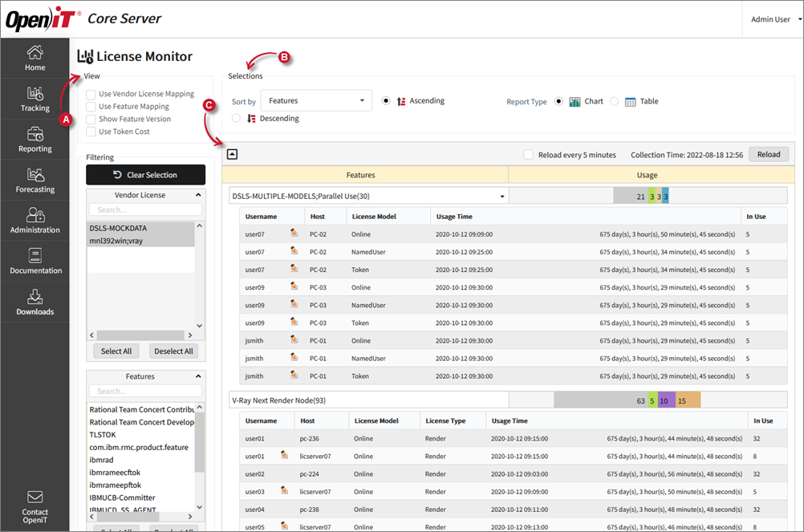Expand the DSLS-MULTIPLE-MODELS feature selector
Screen dimensions: 804x532
click(502, 196)
